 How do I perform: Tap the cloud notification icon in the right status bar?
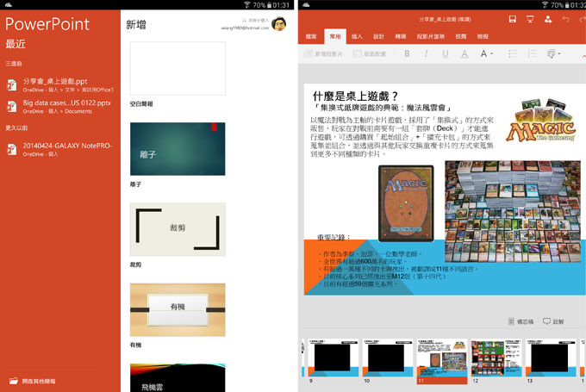306,5
